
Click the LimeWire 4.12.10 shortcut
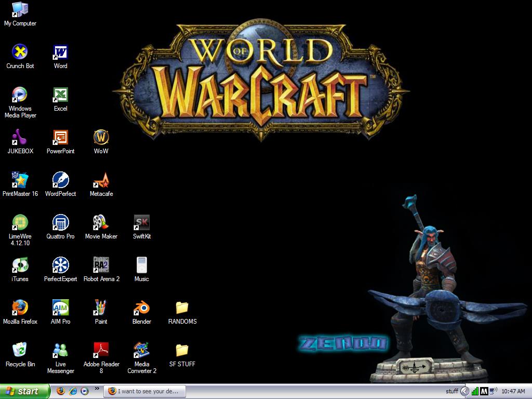(20, 223)
